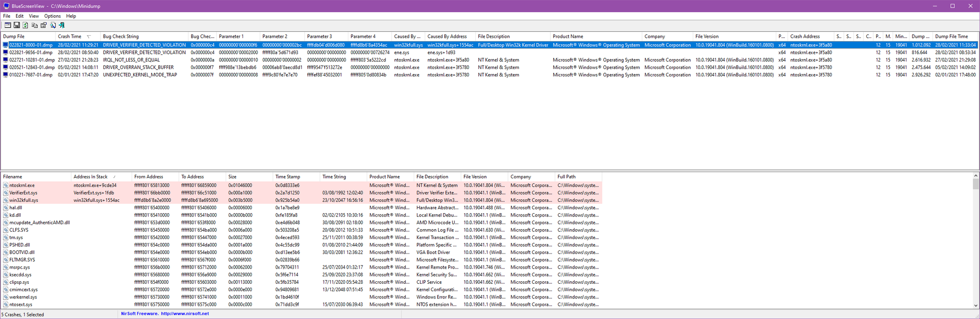Click the dump icon beside 022721-10281-01.dmp
This screenshot has height=319, width=980.
coord(5,60)
